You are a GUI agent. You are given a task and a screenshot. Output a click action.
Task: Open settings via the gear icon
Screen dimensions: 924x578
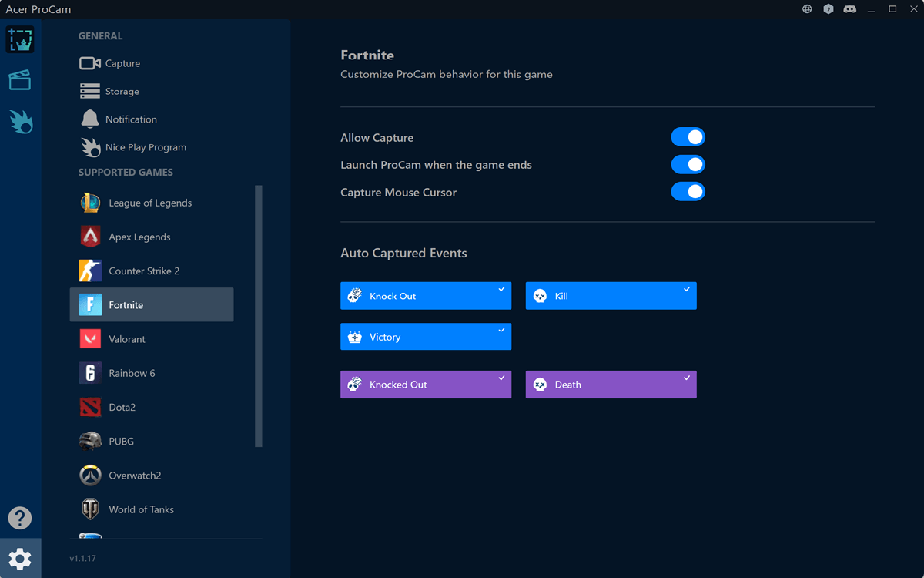point(20,558)
